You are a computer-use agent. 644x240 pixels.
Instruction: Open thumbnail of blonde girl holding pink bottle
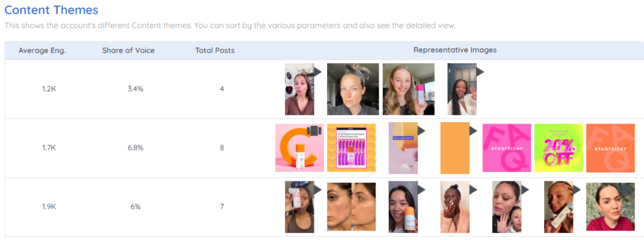coord(408,89)
